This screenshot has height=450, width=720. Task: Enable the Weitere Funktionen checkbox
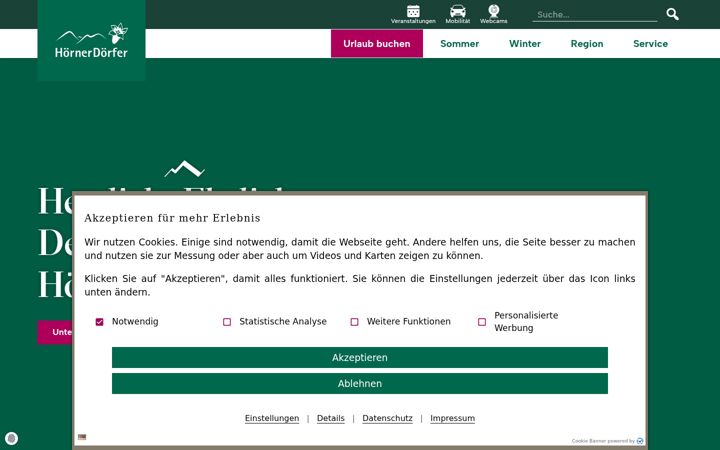tap(354, 322)
